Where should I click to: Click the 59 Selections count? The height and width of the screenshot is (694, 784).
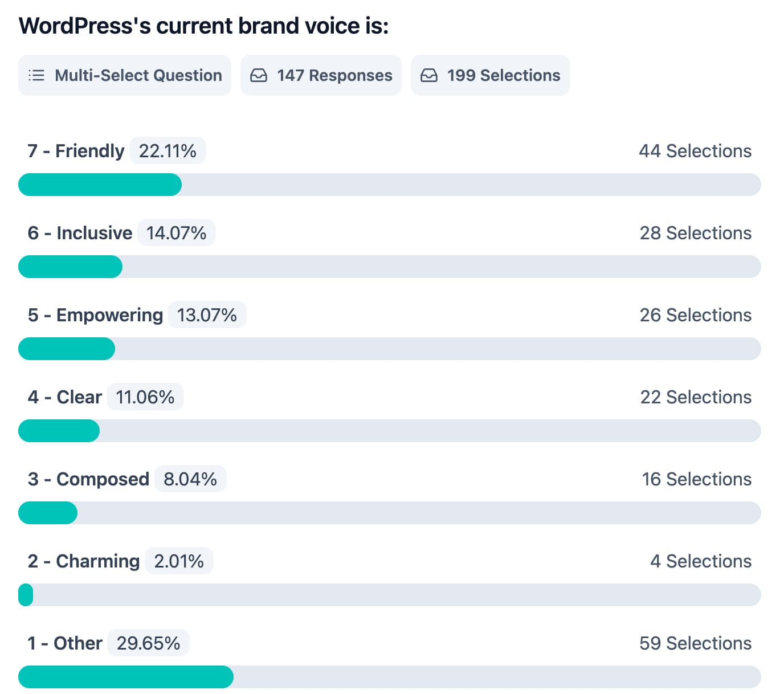coord(695,643)
